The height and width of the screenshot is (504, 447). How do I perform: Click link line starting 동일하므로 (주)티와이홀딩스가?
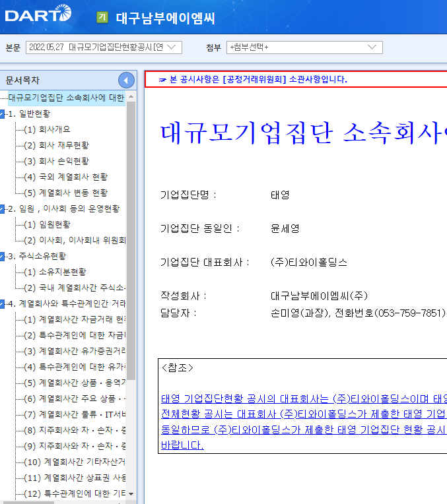[x=304, y=429]
